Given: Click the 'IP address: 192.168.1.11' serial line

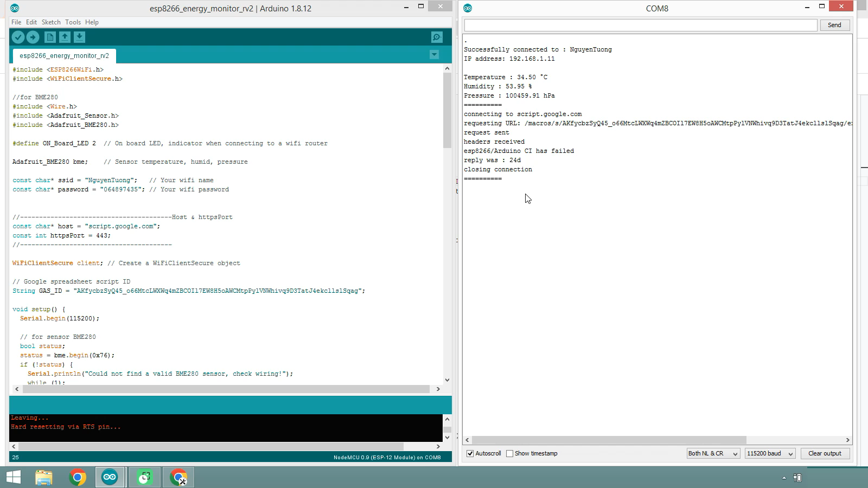Looking at the screenshot, I should (509, 59).
